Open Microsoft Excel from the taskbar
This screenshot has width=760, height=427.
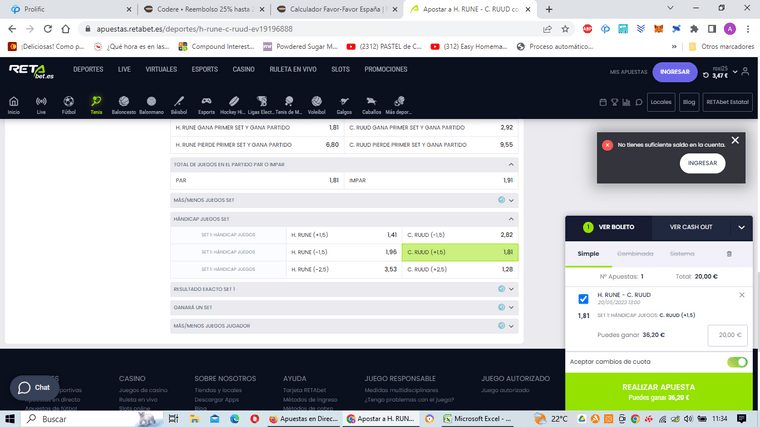[477, 419]
